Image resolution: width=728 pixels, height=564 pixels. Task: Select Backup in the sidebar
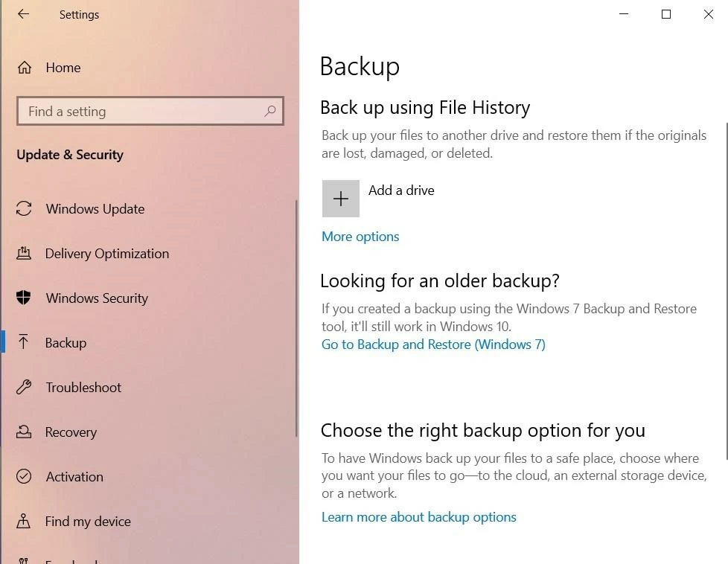point(66,343)
